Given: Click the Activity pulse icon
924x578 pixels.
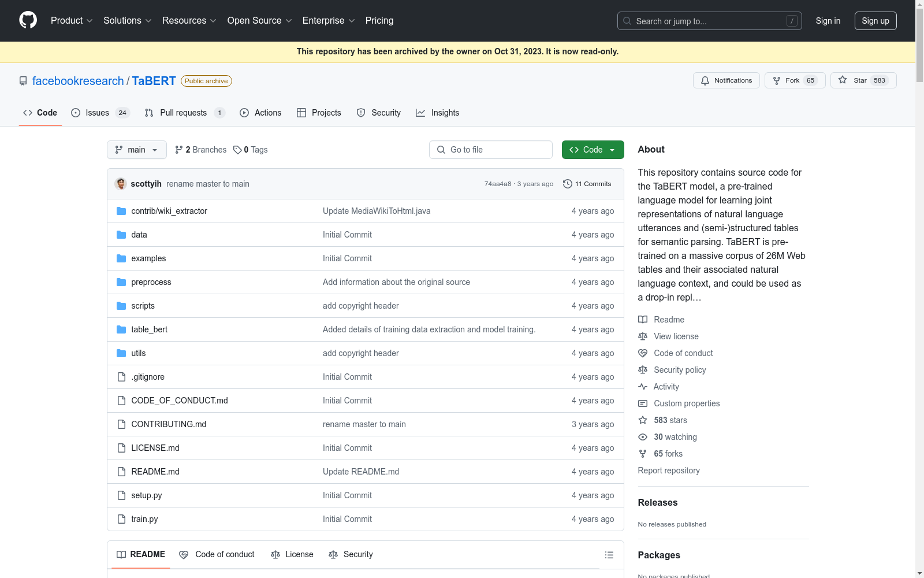Looking at the screenshot, I should click(643, 387).
